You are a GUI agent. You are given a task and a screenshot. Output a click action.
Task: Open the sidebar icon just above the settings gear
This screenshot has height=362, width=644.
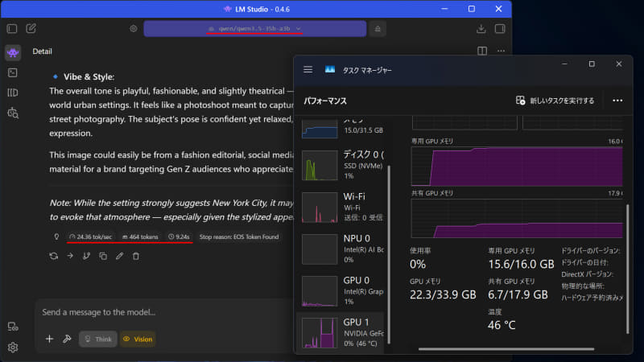[13, 327]
